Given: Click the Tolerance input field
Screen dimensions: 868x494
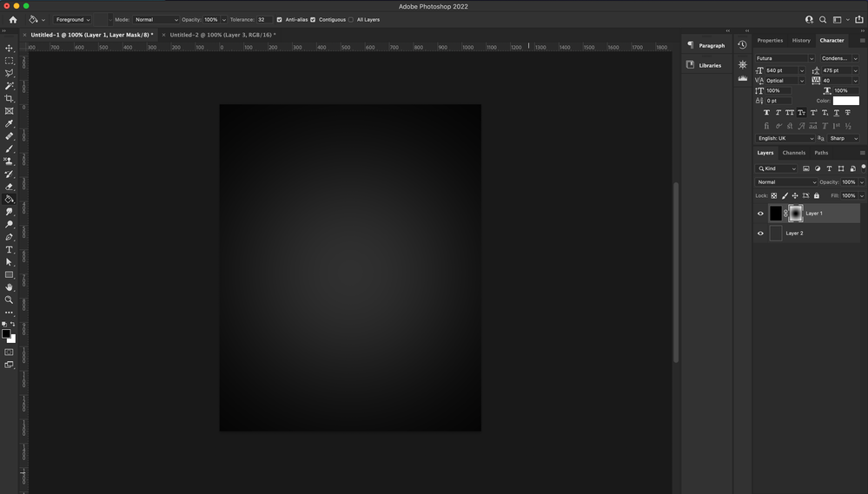Looking at the screenshot, I should pyautogui.click(x=262, y=19).
